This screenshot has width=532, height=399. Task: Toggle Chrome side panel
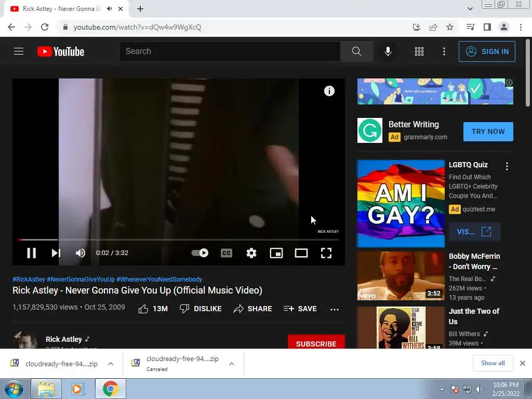click(x=487, y=27)
